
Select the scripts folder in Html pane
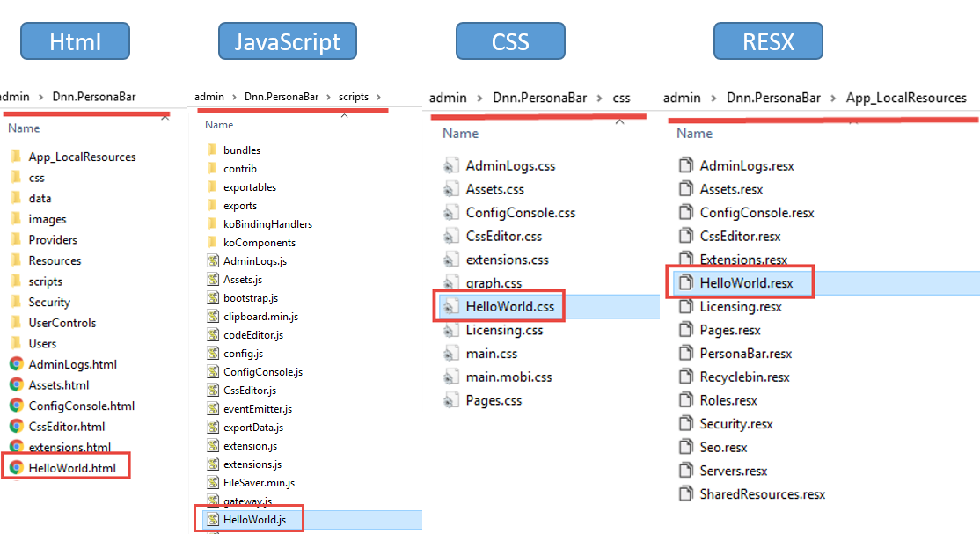(x=45, y=281)
